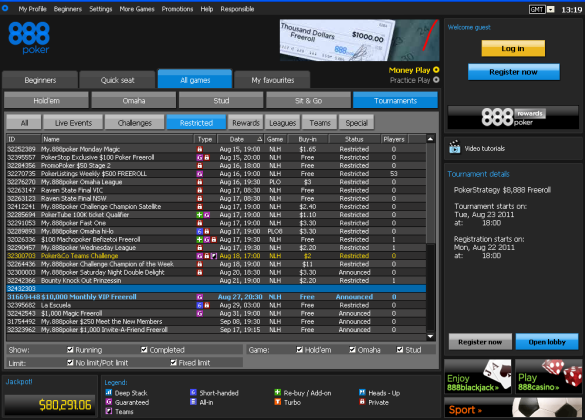Toggle Hold'em game checkbox
This screenshot has height=420, width=585.
(x=299, y=350)
